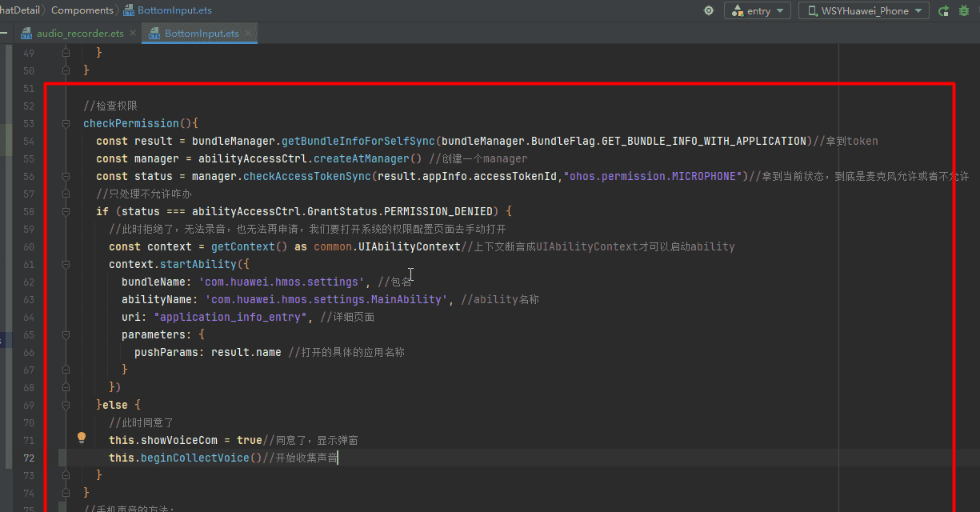Click the ETS file icon on audio_recorder.ets tab
Image resolution: width=980 pixels, height=512 pixels.
point(27,34)
